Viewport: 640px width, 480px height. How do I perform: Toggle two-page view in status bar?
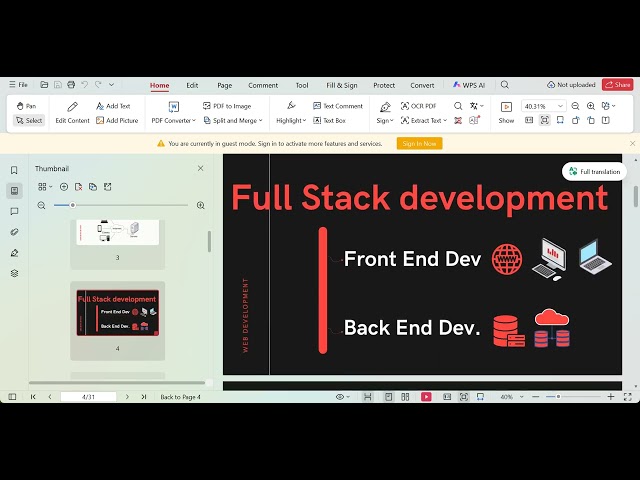click(x=405, y=396)
